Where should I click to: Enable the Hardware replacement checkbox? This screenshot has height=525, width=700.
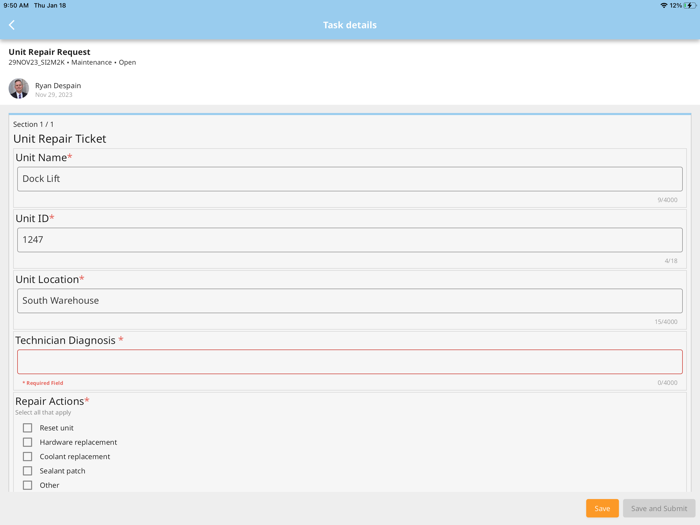(28, 442)
